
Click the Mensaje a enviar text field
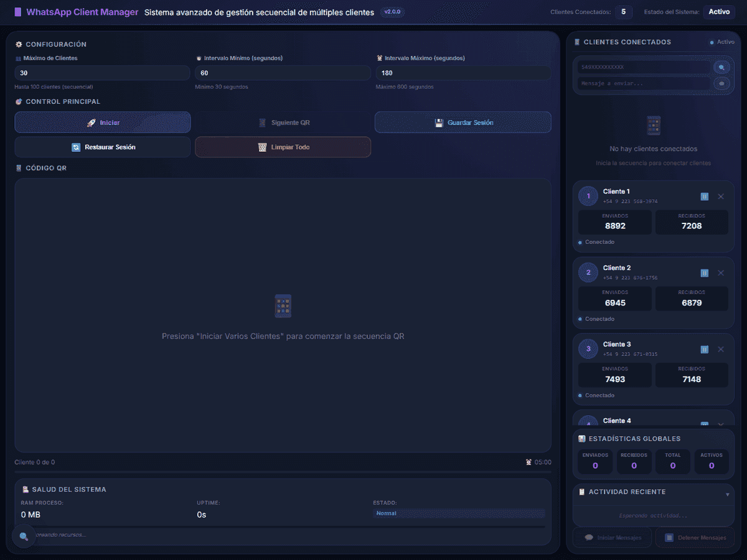[644, 83]
